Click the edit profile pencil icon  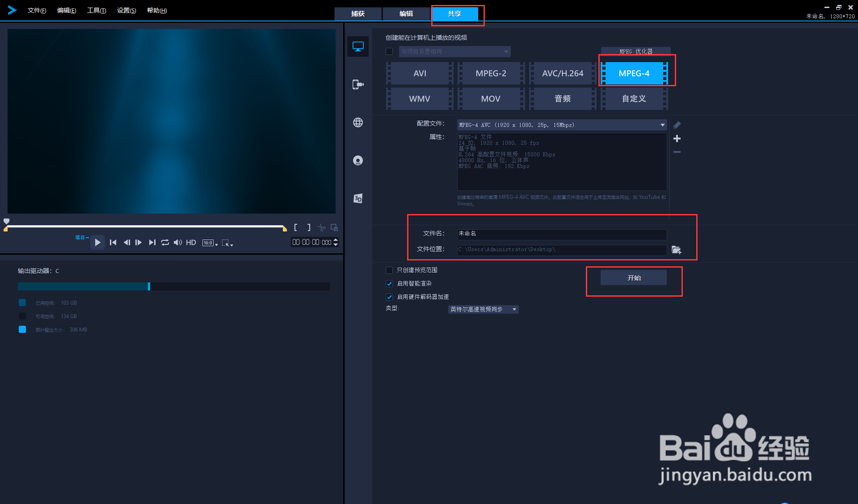coord(677,125)
